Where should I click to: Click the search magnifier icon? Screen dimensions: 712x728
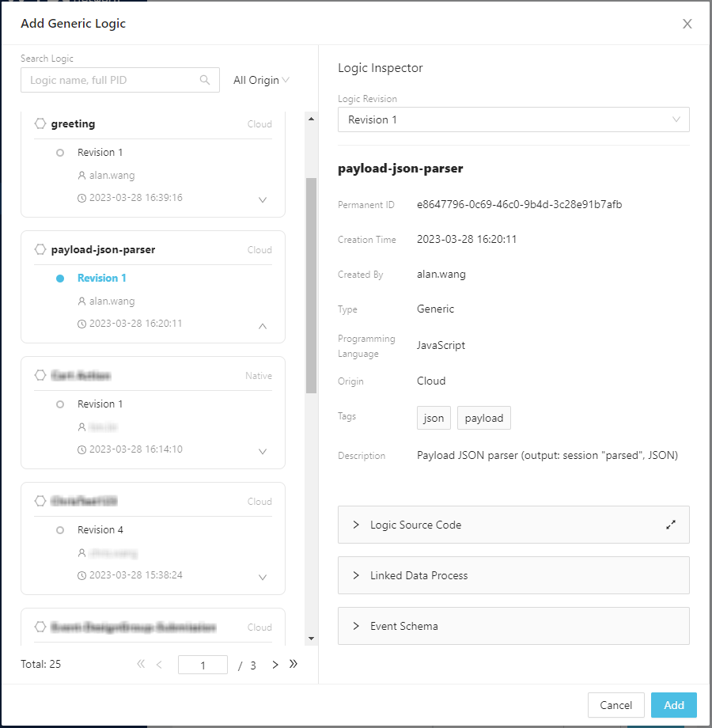[x=205, y=80]
